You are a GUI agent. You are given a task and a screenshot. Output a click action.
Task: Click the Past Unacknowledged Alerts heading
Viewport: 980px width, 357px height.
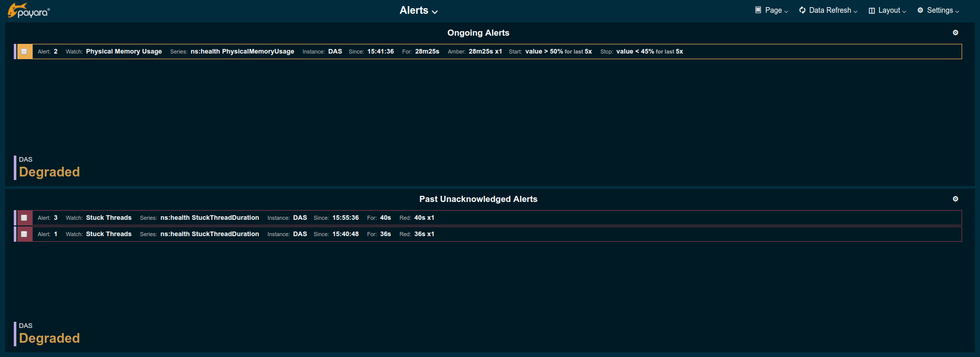pos(478,199)
